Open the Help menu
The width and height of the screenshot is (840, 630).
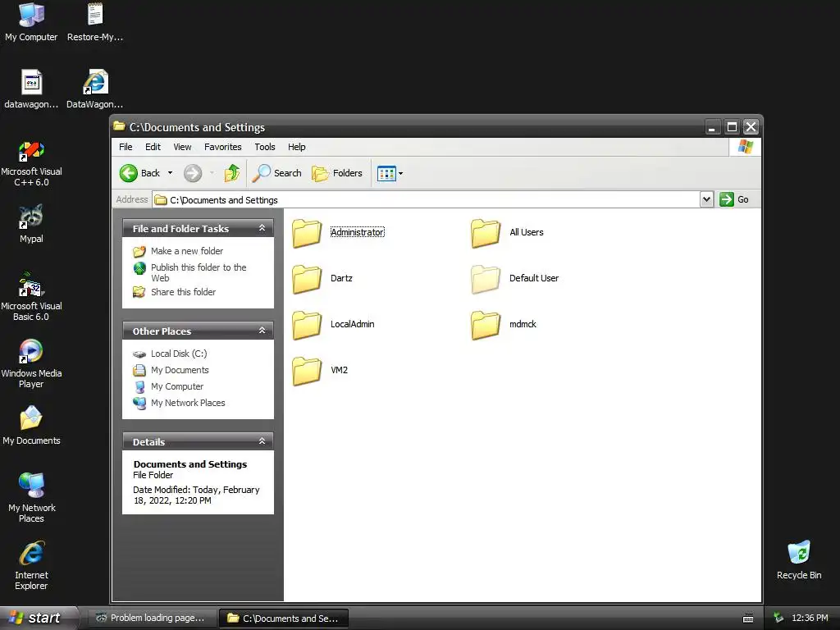click(x=296, y=147)
